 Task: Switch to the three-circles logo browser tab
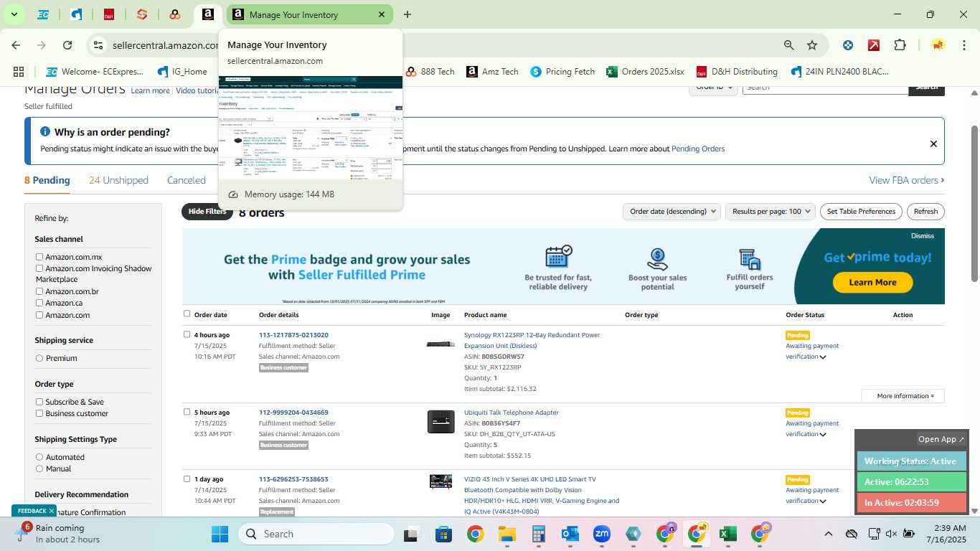175,14
